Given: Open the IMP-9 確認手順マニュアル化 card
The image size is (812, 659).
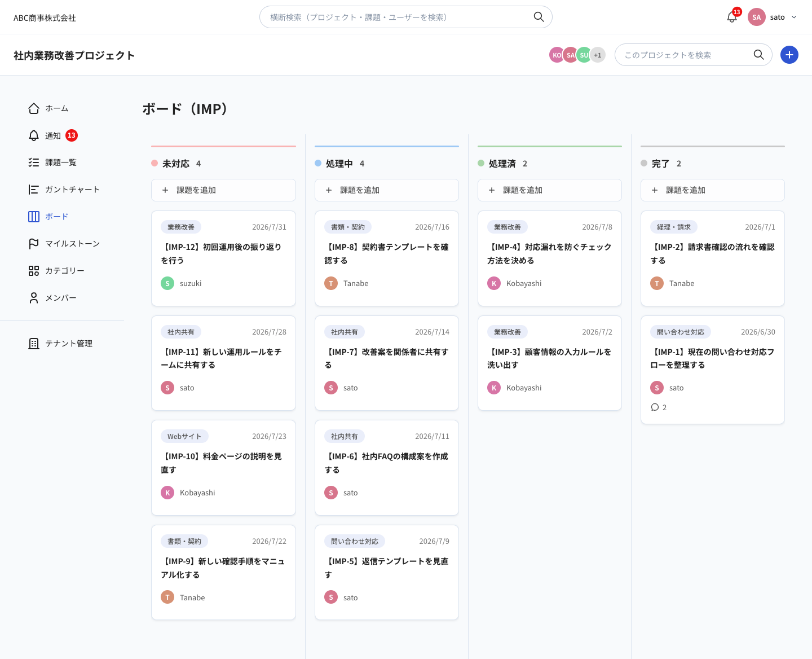Looking at the screenshot, I should click(223, 572).
